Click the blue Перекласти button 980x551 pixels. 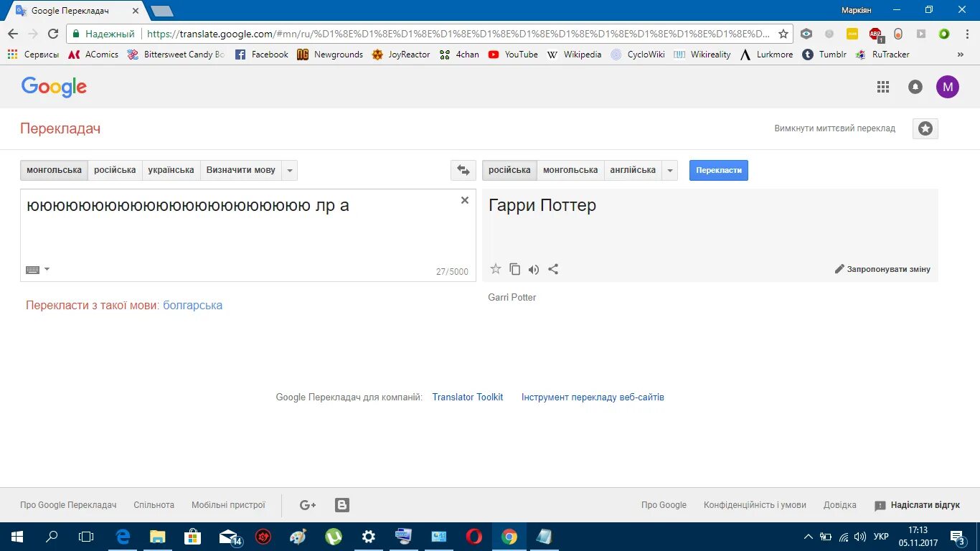pyautogui.click(x=718, y=170)
